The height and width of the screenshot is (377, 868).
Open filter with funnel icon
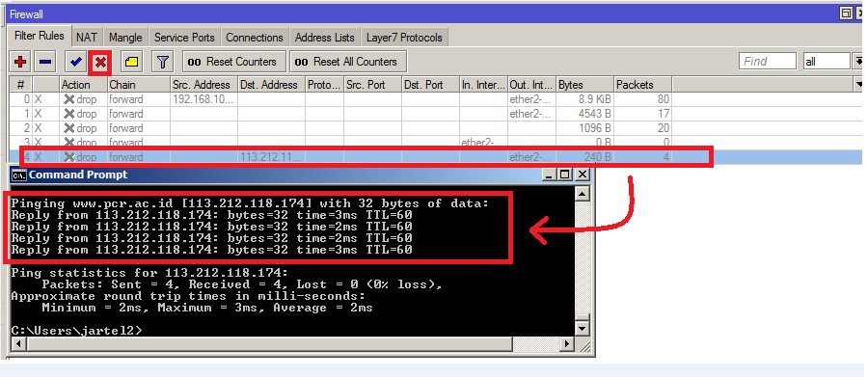[162, 62]
